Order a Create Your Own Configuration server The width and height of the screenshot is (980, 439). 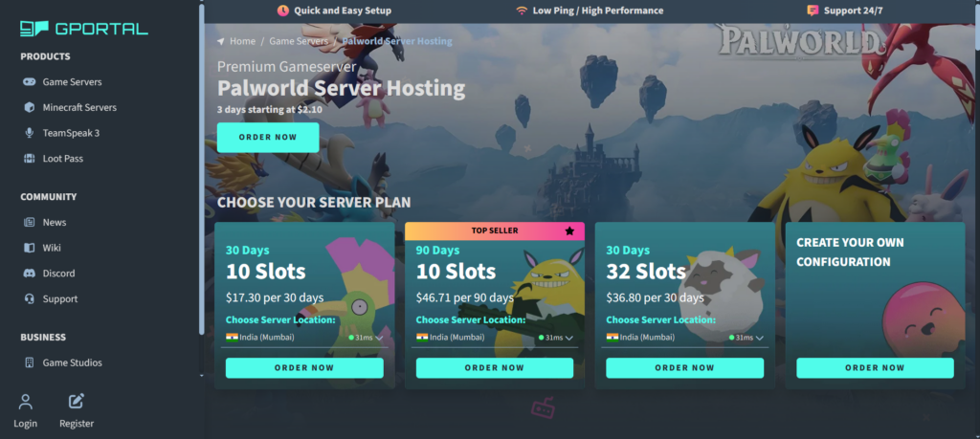click(875, 368)
